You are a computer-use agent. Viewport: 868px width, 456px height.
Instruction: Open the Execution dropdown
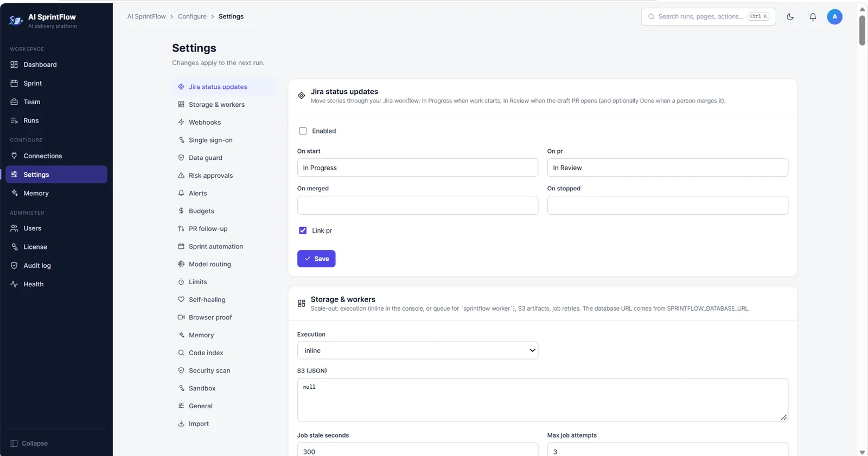(x=418, y=350)
